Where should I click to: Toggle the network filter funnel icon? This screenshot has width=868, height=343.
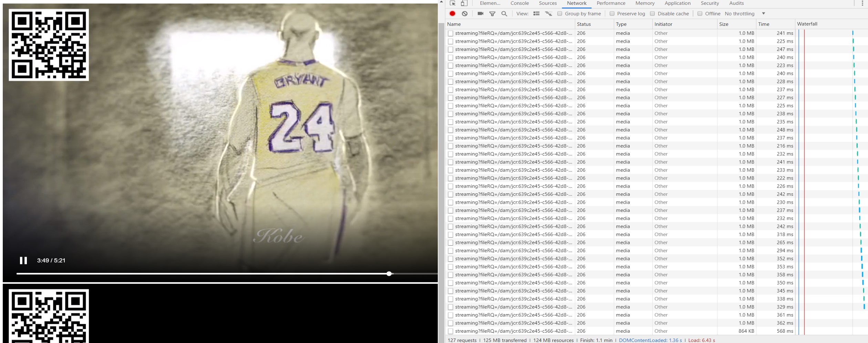click(492, 13)
